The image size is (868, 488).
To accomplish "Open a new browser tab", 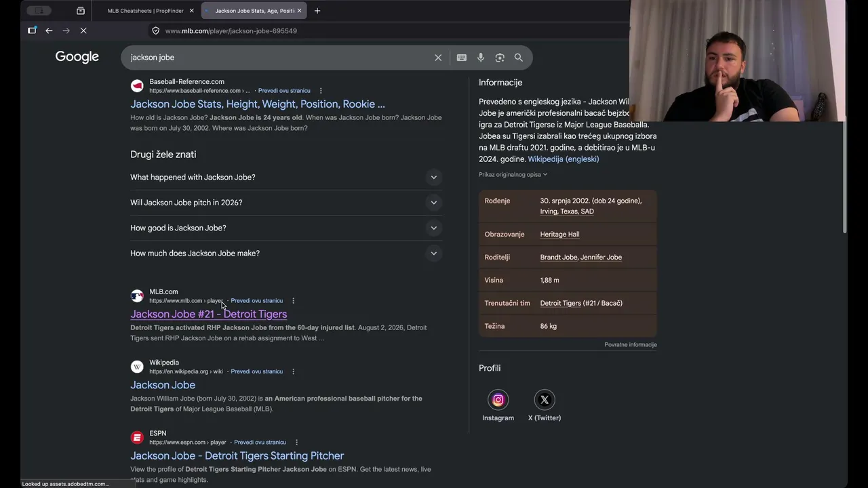I will 317,11.
